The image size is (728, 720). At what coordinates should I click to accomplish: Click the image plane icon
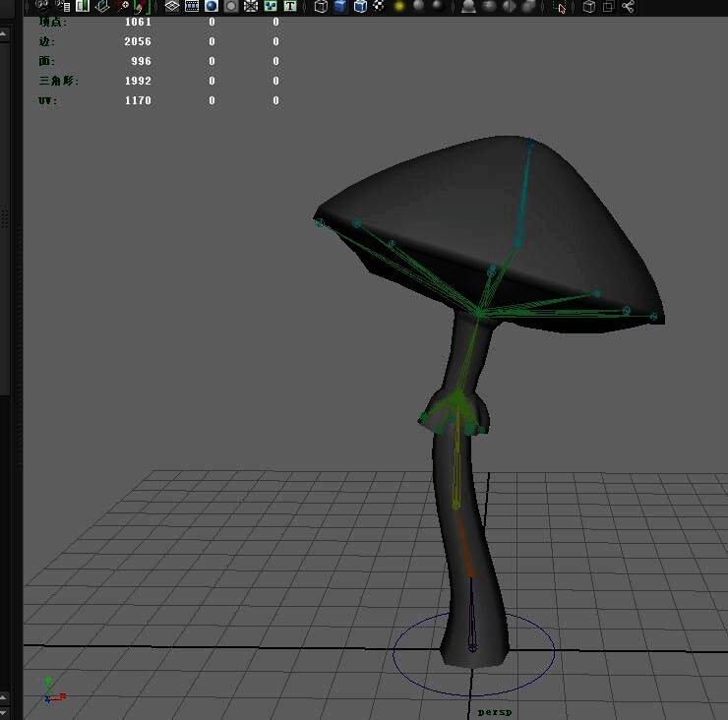tap(102, 6)
